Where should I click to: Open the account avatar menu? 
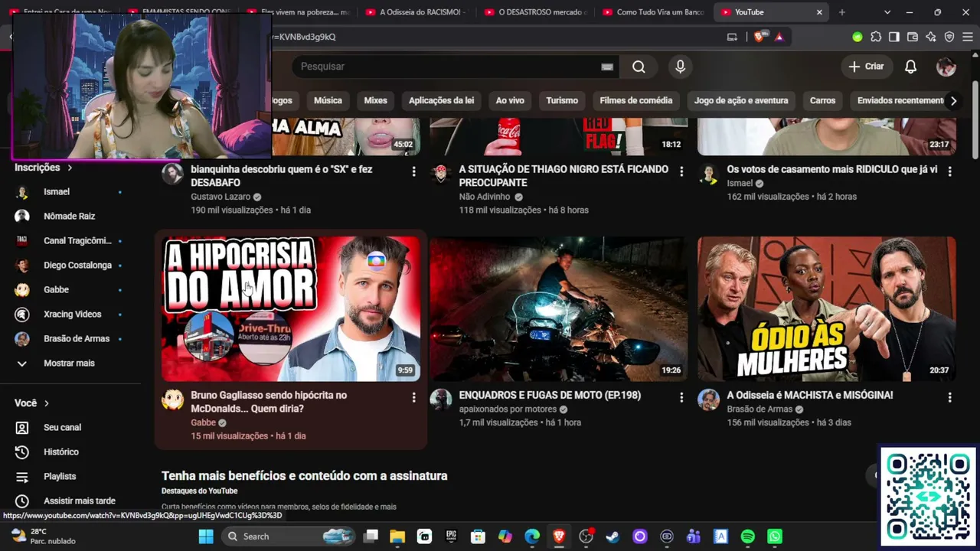pos(946,67)
